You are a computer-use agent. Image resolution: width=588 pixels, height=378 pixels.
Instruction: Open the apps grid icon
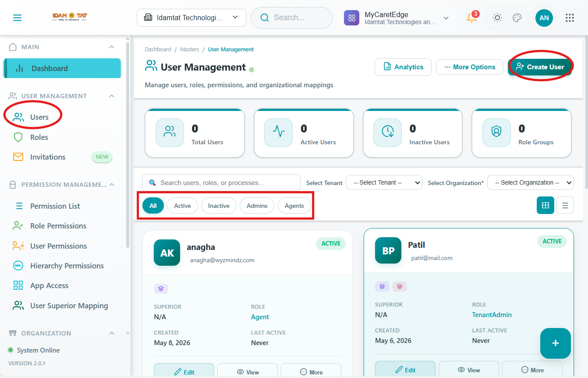pos(570,18)
